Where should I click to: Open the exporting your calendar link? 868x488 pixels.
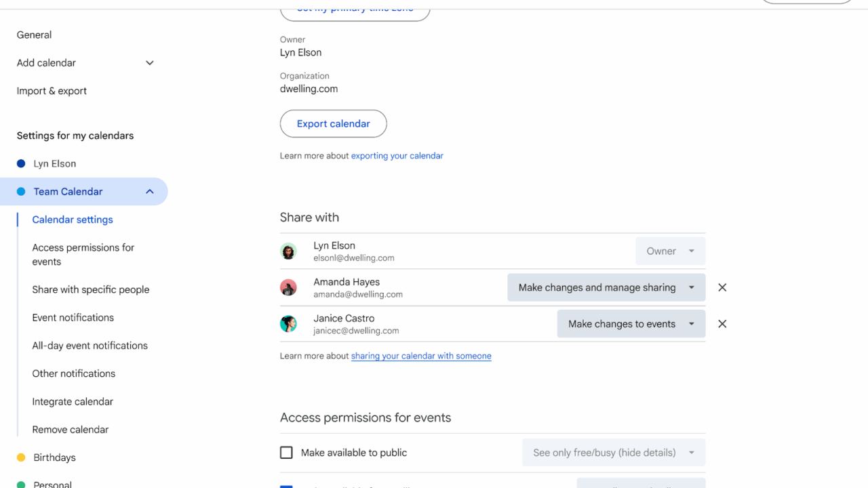click(397, 156)
